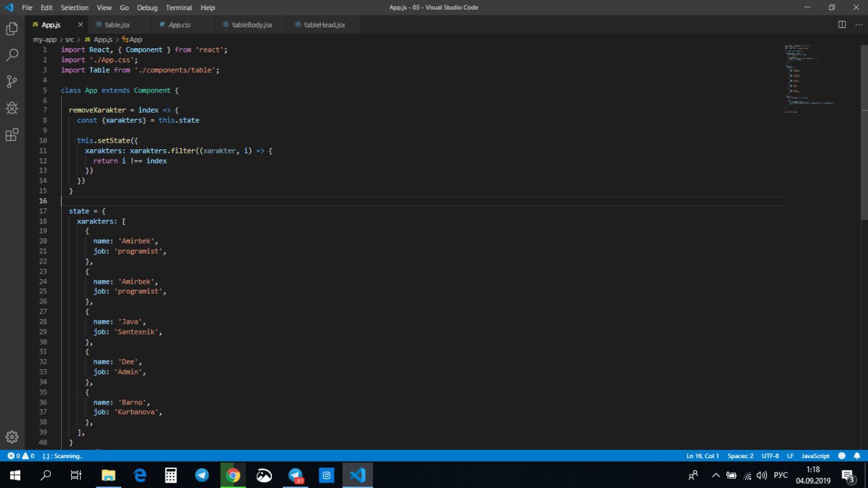Image resolution: width=868 pixels, height=488 pixels.
Task: Change JavaScript language mode in status bar
Action: click(815, 456)
